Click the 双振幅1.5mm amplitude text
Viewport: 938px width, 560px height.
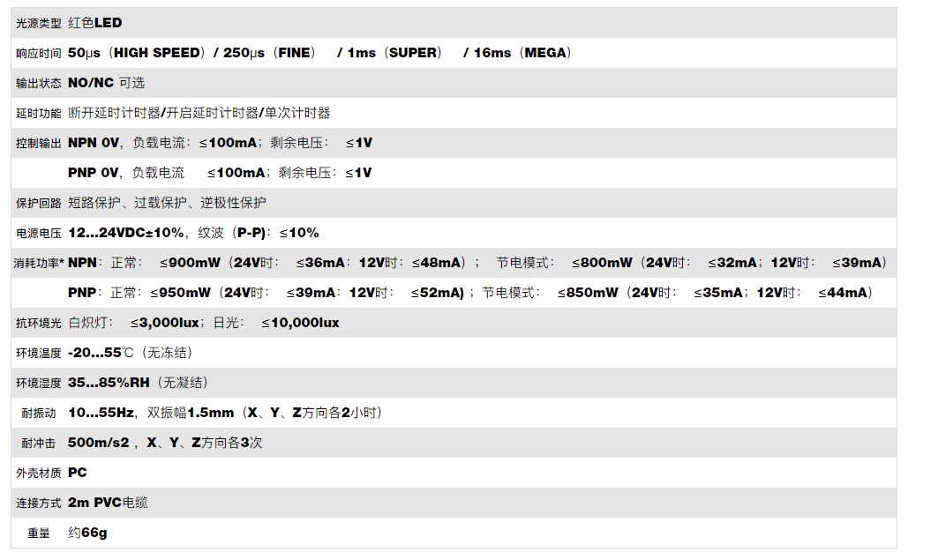coord(191,413)
